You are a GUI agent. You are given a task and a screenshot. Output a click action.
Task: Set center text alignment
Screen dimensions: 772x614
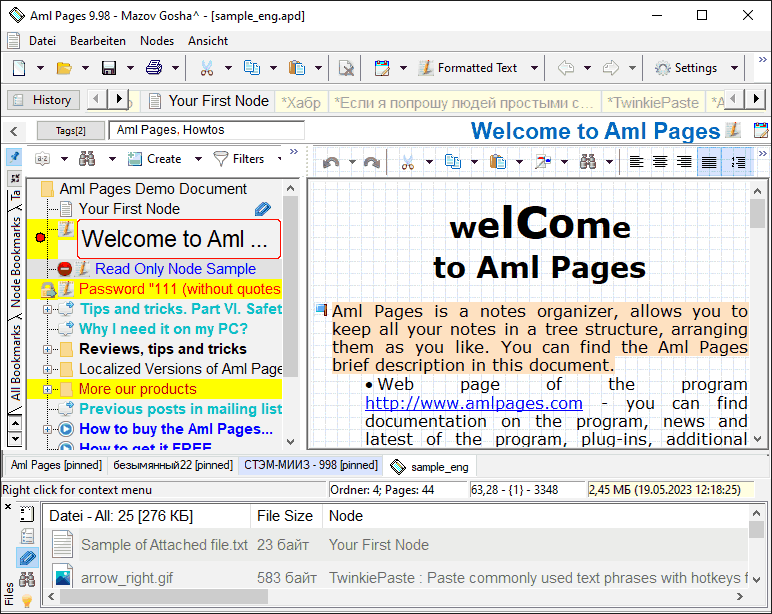pyautogui.click(x=660, y=162)
